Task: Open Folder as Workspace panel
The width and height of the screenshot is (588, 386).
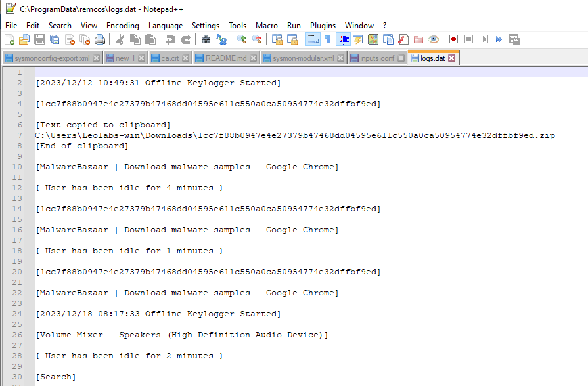Action: (418, 39)
